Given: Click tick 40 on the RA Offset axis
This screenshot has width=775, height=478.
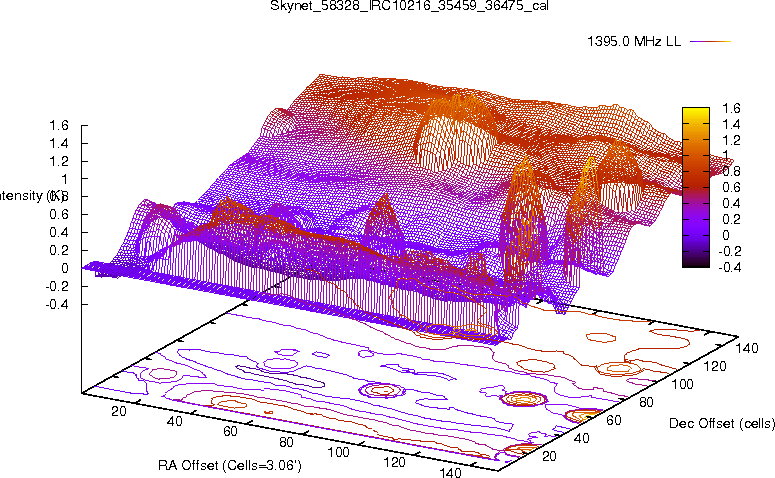Looking at the screenshot, I should tap(174, 421).
